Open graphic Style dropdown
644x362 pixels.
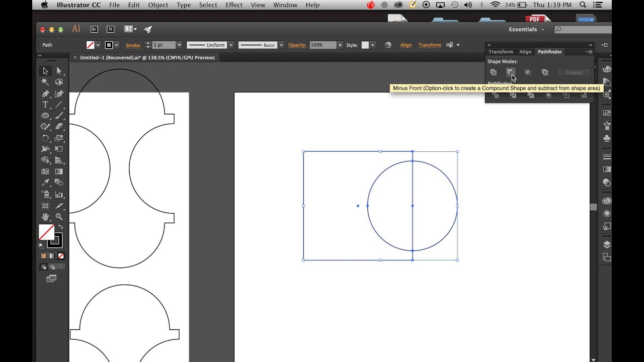[373, 45]
